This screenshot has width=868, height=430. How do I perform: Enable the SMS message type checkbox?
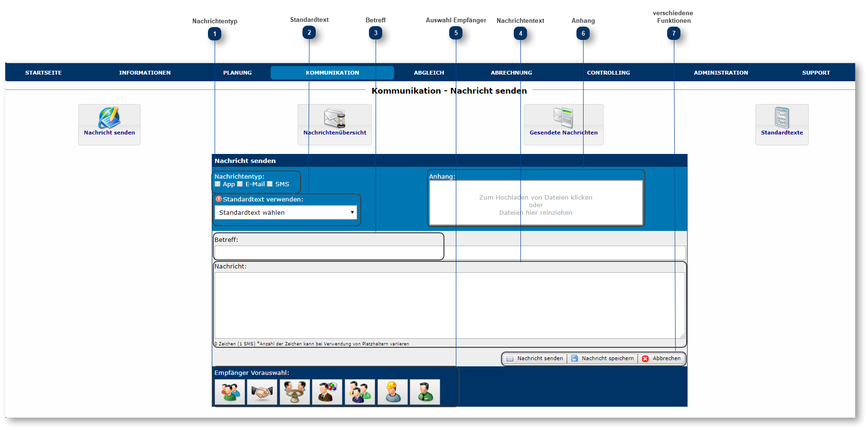click(270, 184)
